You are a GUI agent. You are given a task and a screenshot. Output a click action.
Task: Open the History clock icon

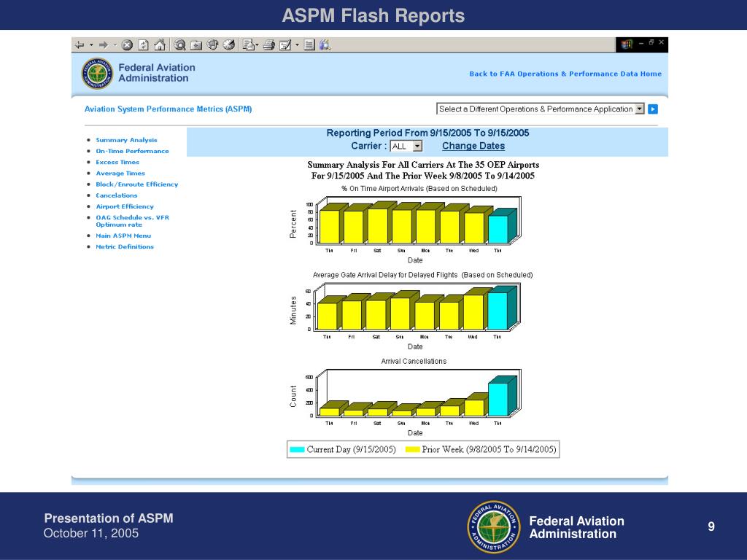(229, 44)
